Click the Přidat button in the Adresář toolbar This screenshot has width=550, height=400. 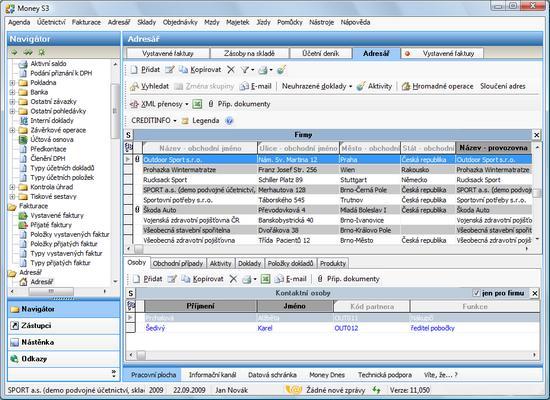point(145,70)
